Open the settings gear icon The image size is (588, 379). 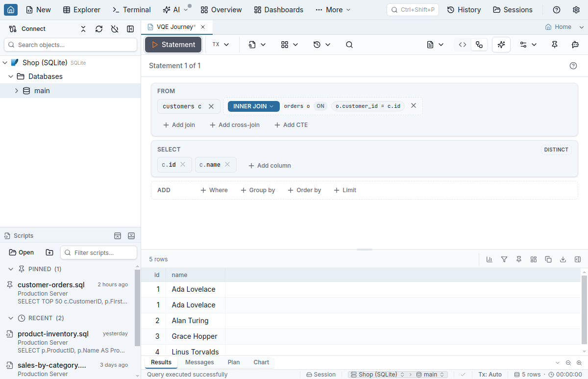(x=576, y=10)
